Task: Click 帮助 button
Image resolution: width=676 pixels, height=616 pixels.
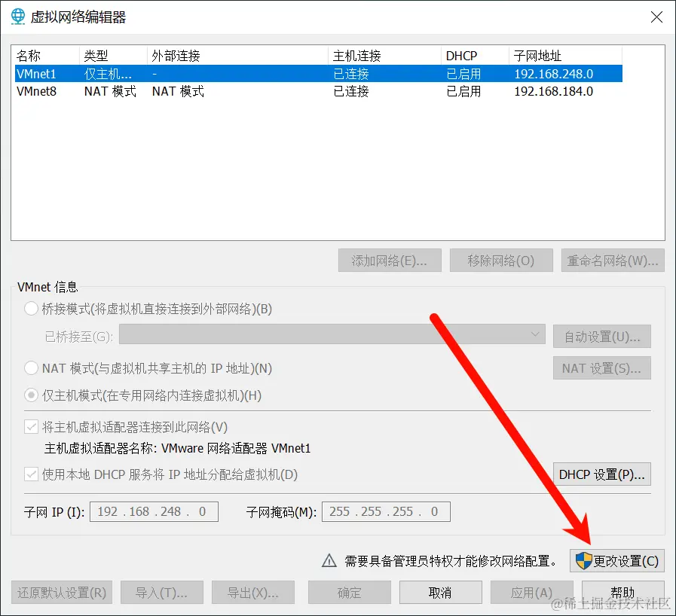Action: [623, 593]
